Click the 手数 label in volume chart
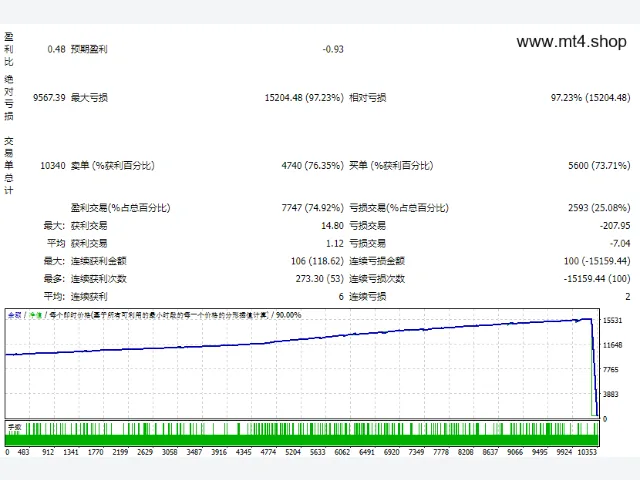 tap(14, 427)
